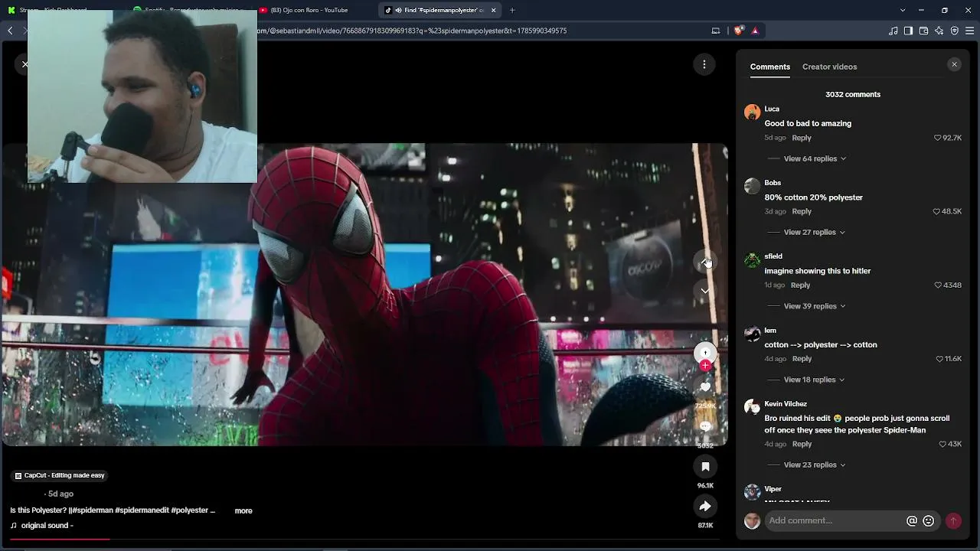980x551 pixels.
Task: Open the browser hamburger menu
Action: point(970,31)
